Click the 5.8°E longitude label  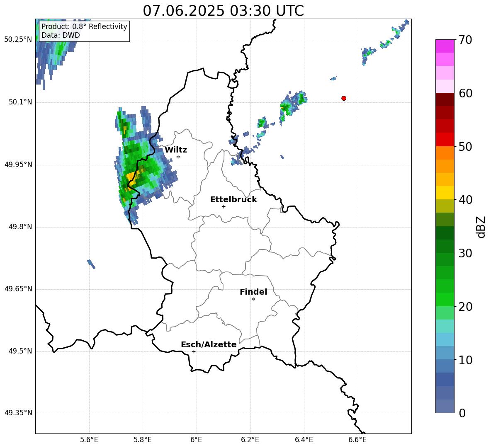click(143, 440)
